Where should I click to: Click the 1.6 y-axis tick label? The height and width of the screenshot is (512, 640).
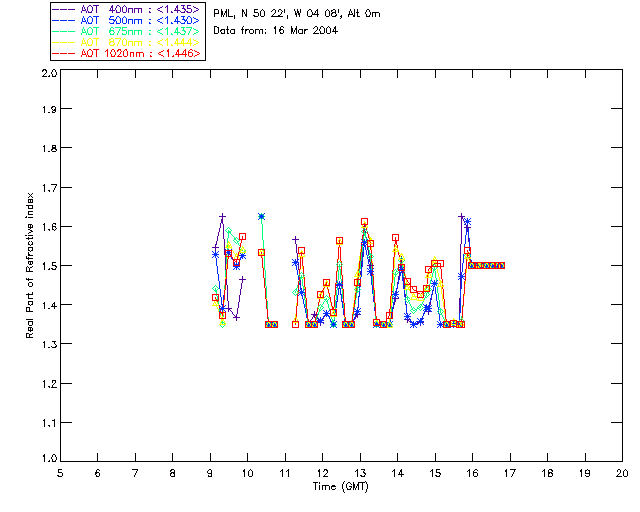coord(49,227)
